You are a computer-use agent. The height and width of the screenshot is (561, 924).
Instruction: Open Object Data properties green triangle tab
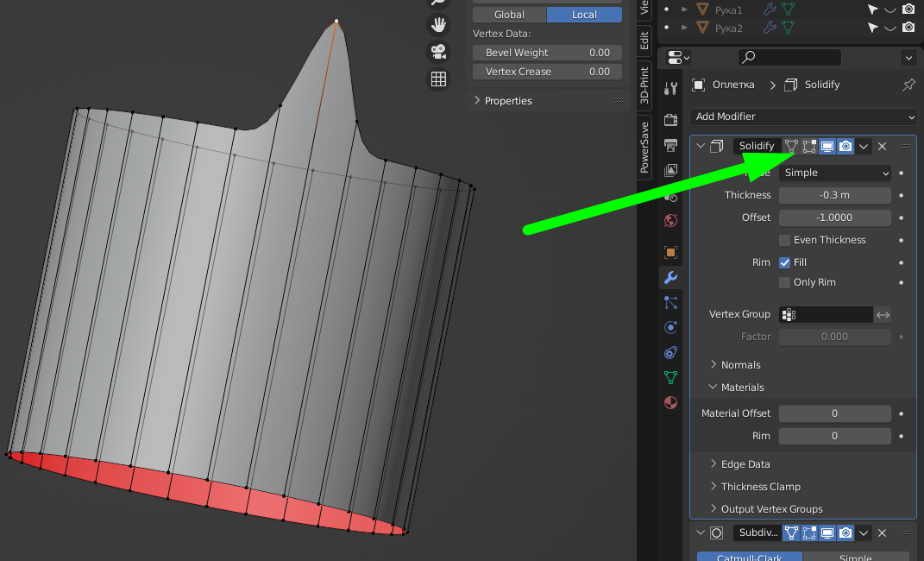click(x=670, y=377)
